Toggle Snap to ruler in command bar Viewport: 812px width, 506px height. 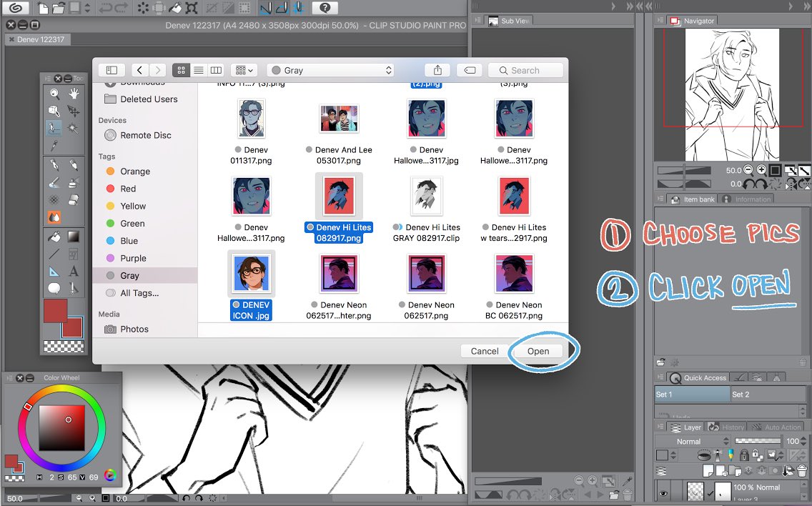(x=266, y=8)
